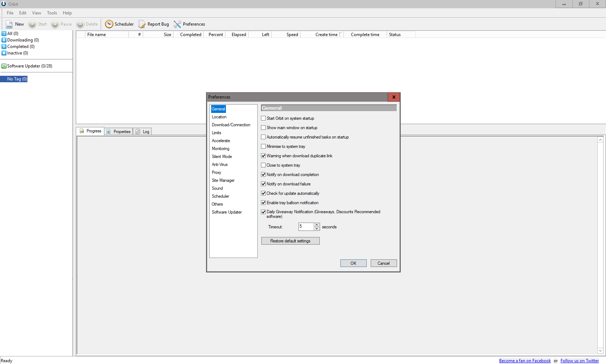The width and height of the screenshot is (606, 364).
Task: Select Software Updater in Preferences list
Action: coord(227,212)
